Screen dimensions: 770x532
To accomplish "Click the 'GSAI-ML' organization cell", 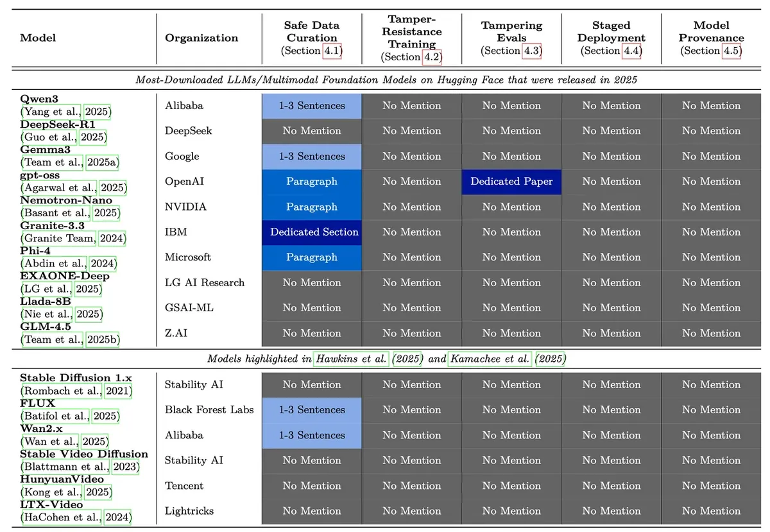I will (x=189, y=308).
